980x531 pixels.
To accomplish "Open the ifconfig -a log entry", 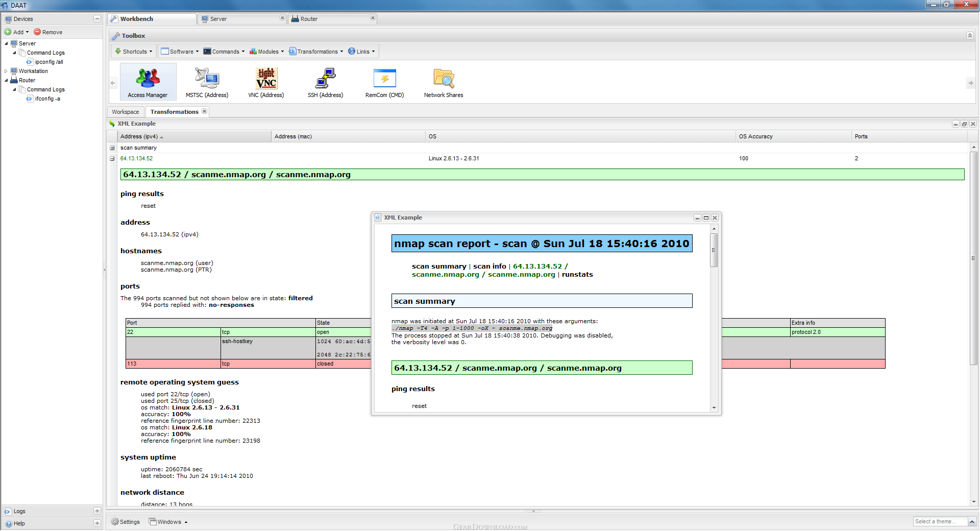I will [47, 99].
